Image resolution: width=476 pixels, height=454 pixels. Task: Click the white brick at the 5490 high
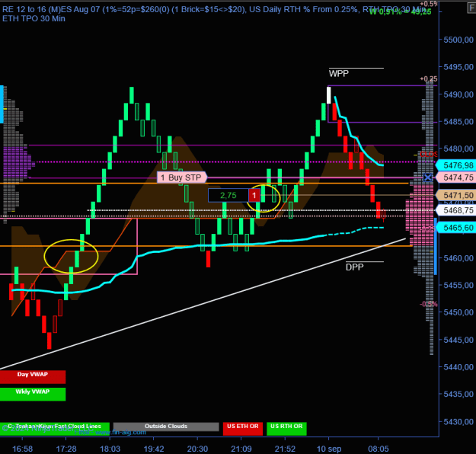[x=328, y=95]
